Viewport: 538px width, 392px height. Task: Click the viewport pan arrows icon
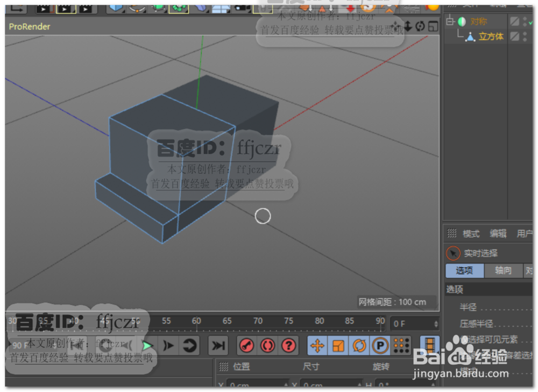pos(397,26)
